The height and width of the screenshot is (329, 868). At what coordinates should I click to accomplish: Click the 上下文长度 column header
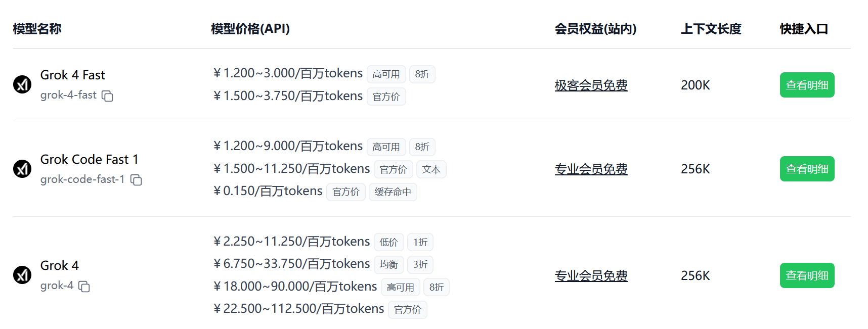point(711,29)
